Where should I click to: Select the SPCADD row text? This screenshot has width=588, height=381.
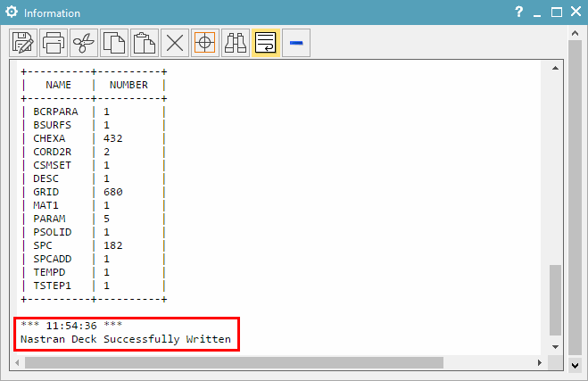(x=52, y=259)
